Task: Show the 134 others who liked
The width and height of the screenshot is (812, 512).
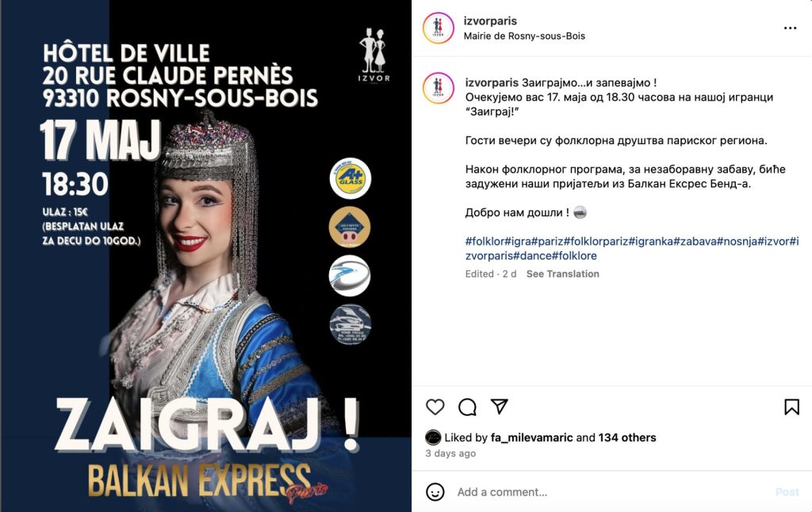Action: tap(627, 437)
